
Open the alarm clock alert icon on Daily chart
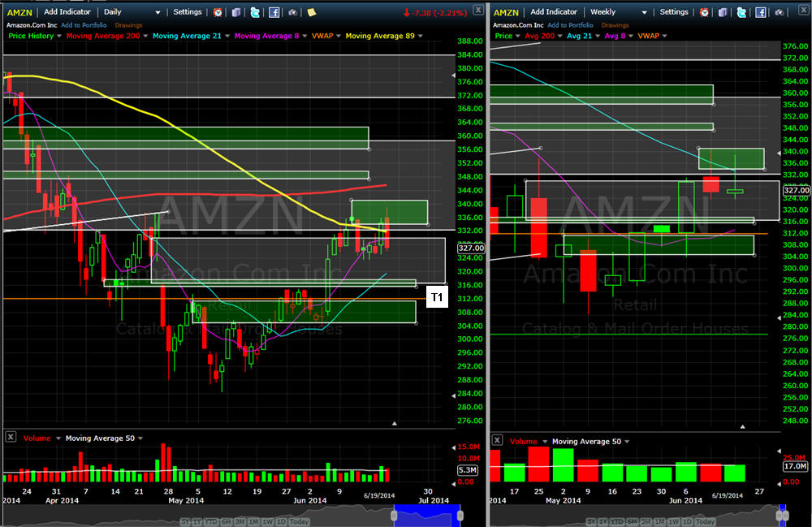(x=218, y=12)
